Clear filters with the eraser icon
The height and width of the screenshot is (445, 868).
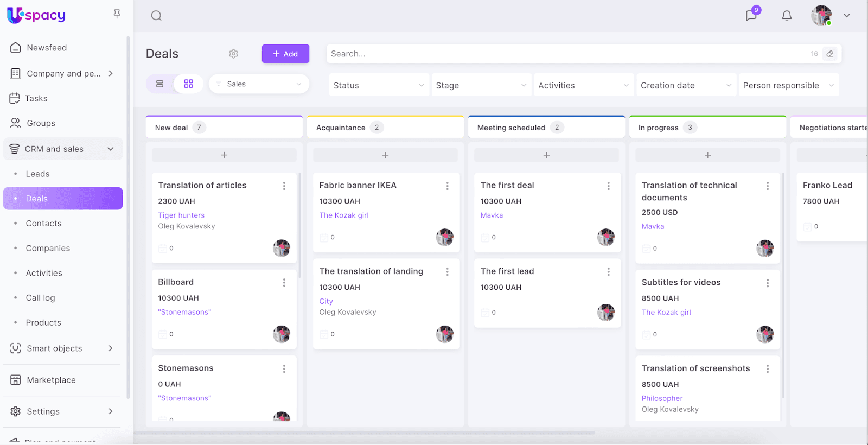(x=830, y=54)
